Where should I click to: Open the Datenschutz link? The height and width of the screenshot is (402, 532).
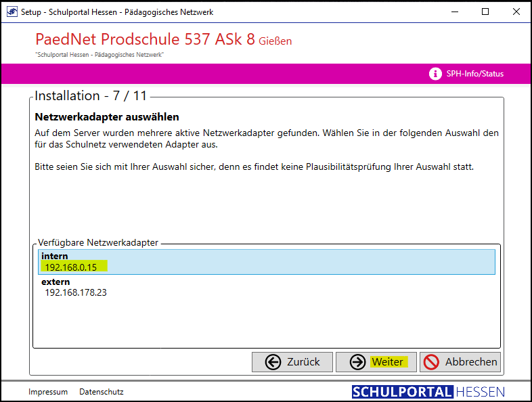click(x=102, y=392)
